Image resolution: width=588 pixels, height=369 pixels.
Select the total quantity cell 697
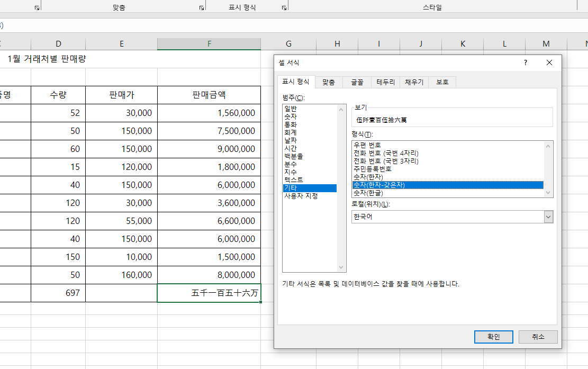pyautogui.click(x=58, y=293)
